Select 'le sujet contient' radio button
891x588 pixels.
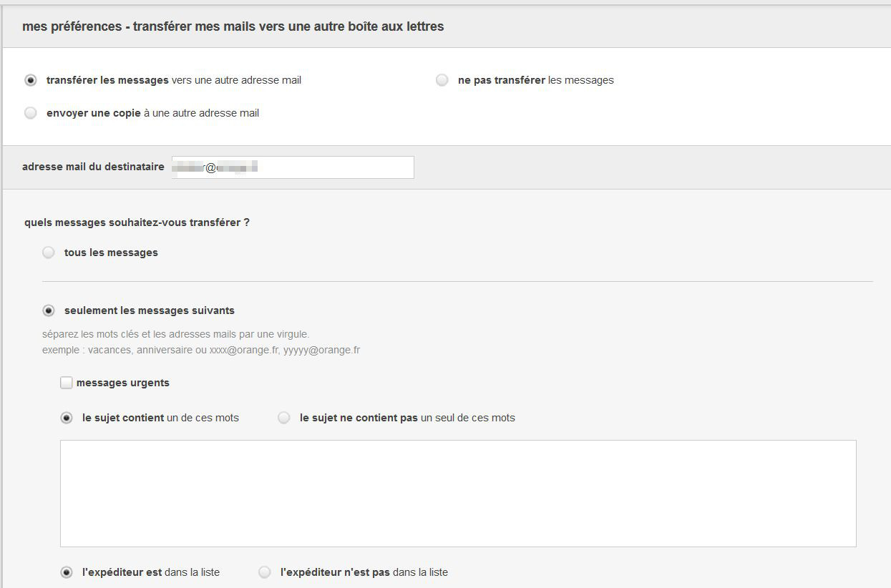pyautogui.click(x=67, y=418)
